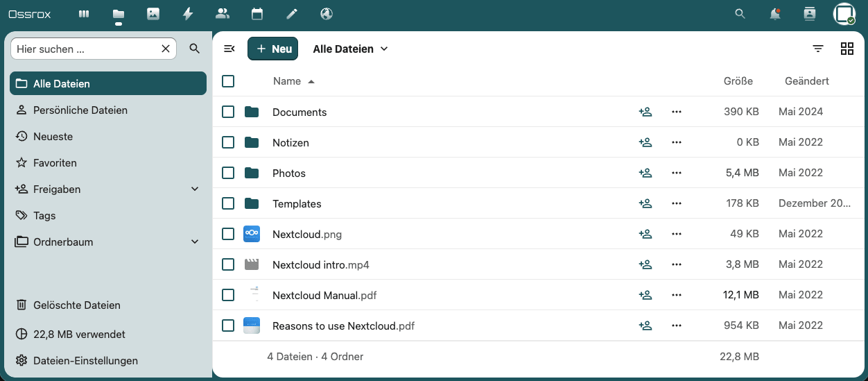Image resolution: width=868 pixels, height=381 pixels.
Task: Share Nextcloud Manual.pdf
Action: coord(645,295)
